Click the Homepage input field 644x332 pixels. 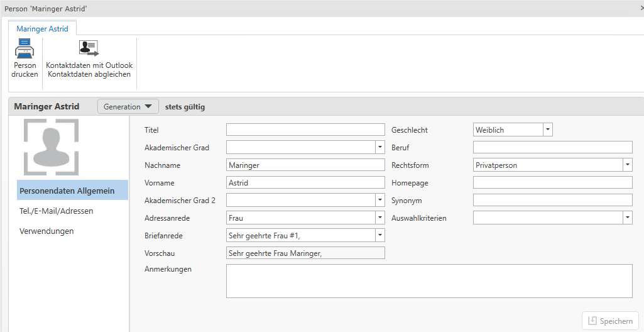pos(552,183)
